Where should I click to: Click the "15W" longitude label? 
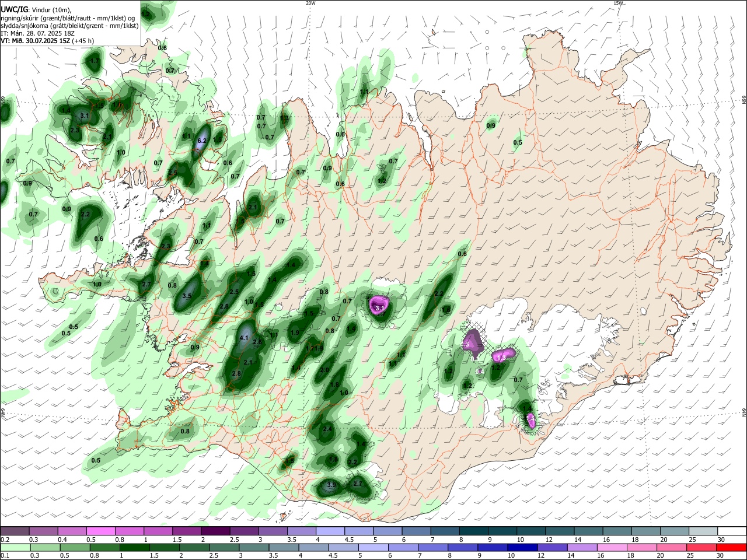[618, 3]
